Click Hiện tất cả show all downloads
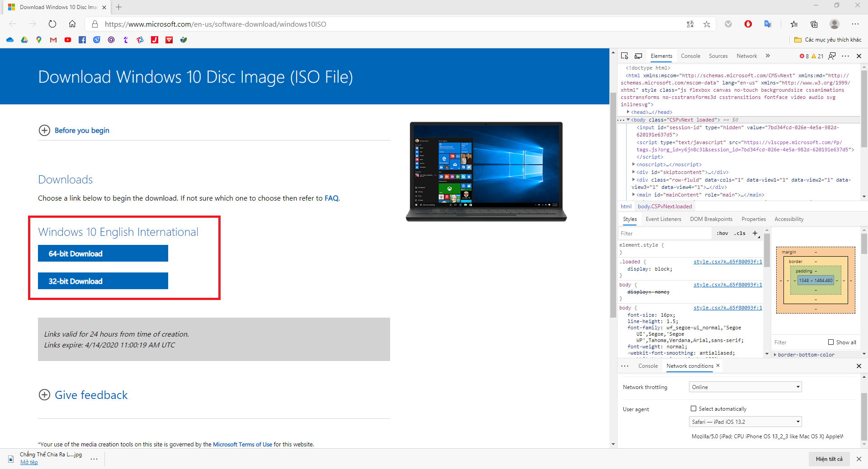Screen dimensions: 868x469 829,459
